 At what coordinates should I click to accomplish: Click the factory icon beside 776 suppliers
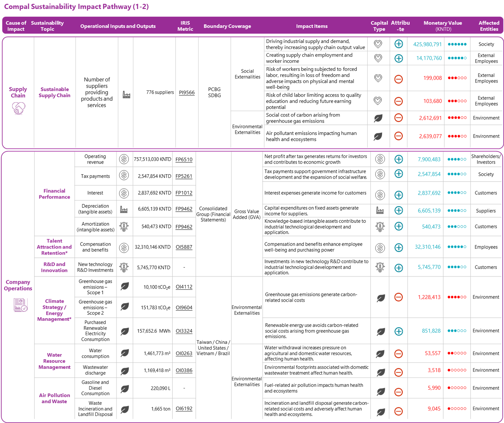point(126,94)
